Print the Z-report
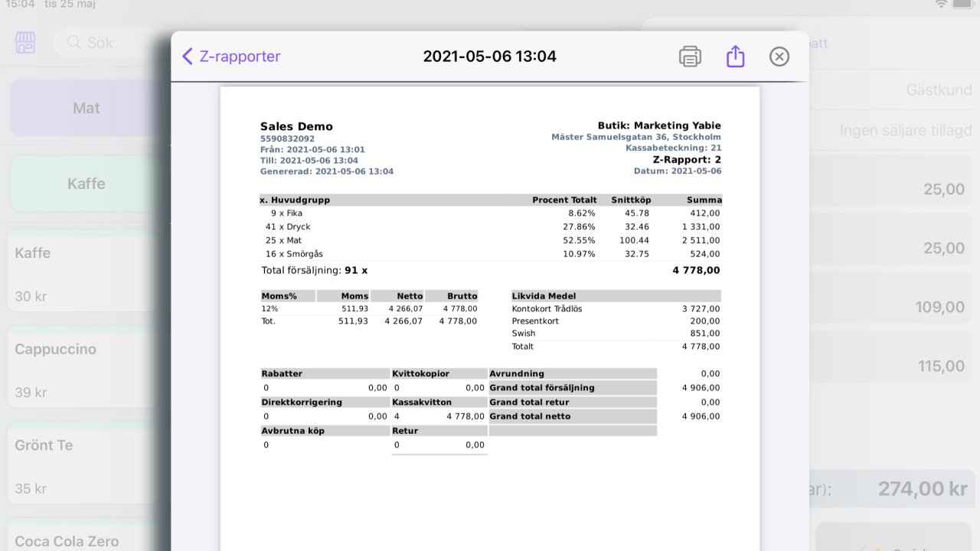The width and height of the screenshot is (980, 551). [x=690, y=57]
